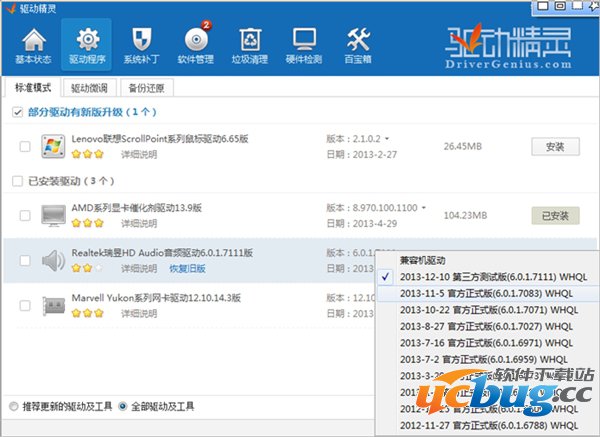Click the star rating of AMD driver

pyautogui.click(x=88, y=223)
